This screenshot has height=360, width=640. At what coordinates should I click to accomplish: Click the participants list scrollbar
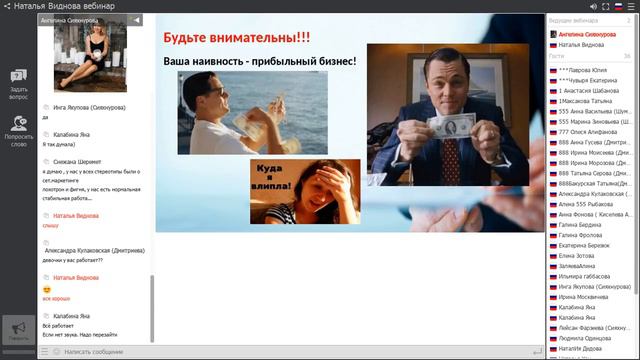pyautogui.click(x=636, y=155)
